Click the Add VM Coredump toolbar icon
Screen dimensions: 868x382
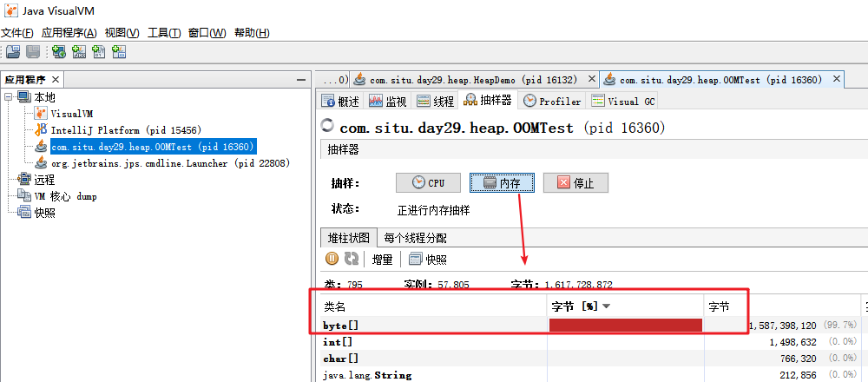(99, 52)
